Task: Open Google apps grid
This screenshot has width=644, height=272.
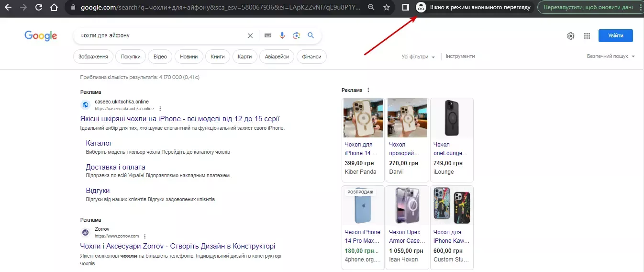Action: click(x=587, y=36)
